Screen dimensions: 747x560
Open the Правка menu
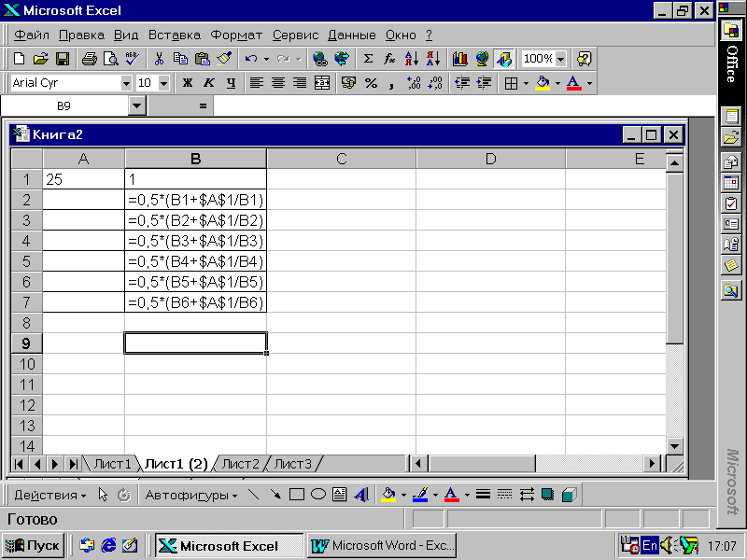pos(81,35)
